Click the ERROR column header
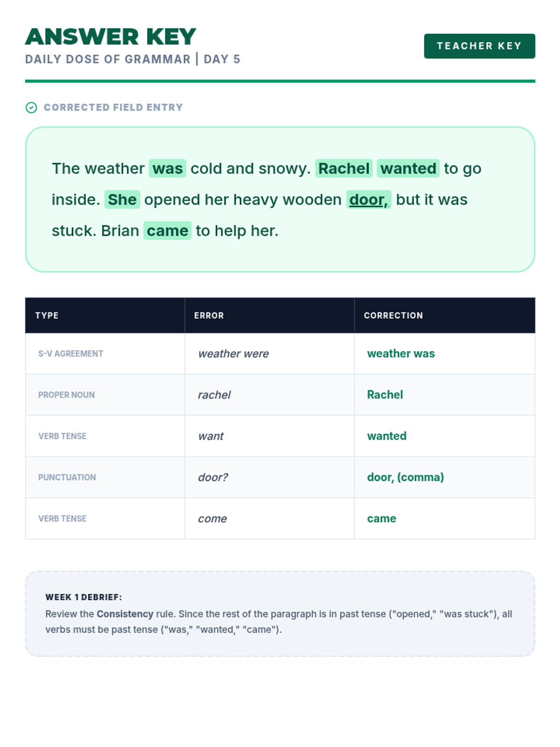This screenshot has height=747, width=560. click(x=270, y=316)
